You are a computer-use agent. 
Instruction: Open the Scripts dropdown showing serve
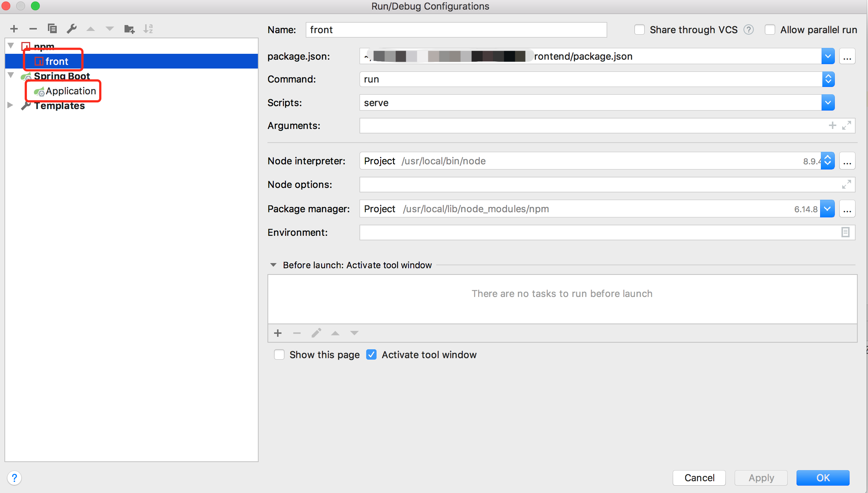coord(827,102)
